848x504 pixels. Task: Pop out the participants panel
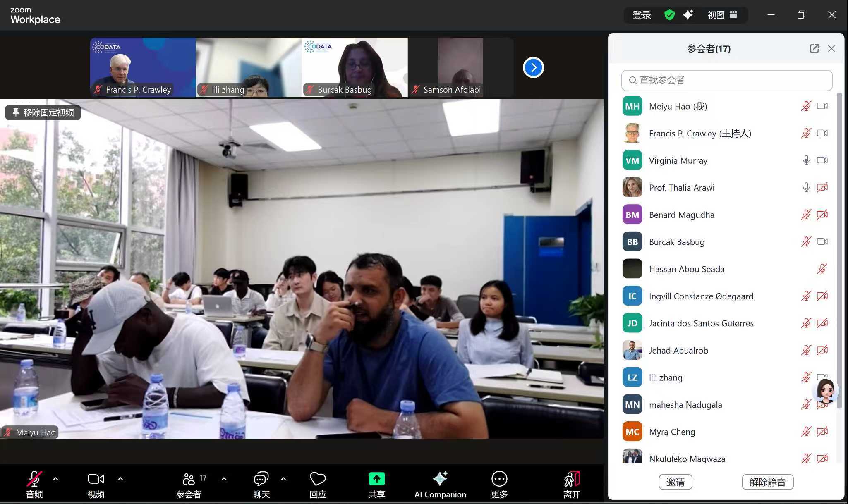[814, 49]
